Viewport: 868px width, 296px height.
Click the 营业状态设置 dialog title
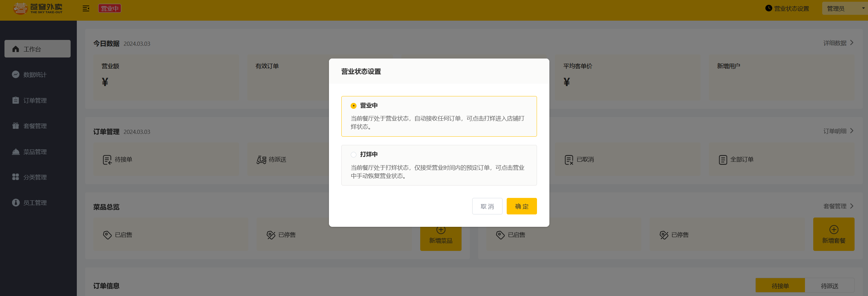coord(361,71)
